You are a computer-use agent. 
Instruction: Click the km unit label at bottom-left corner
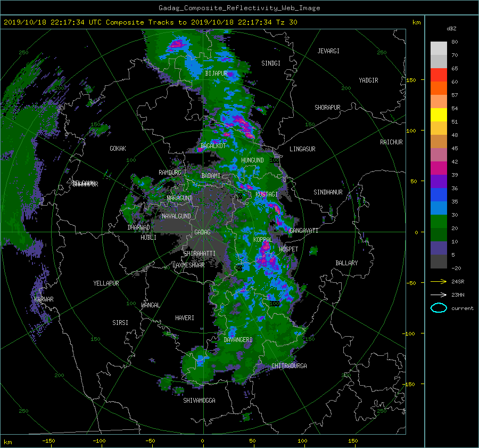[7, 443]
